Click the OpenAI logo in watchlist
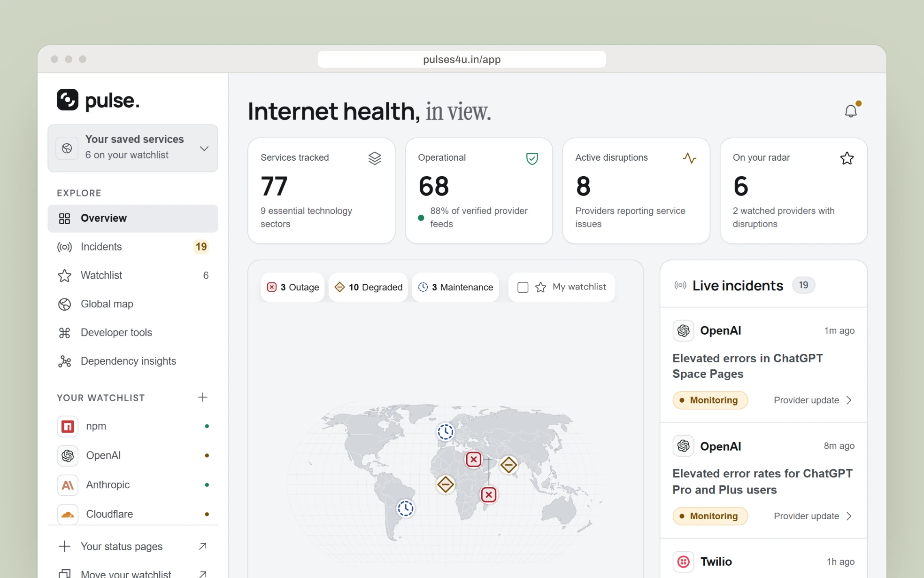 click(68, 455)
